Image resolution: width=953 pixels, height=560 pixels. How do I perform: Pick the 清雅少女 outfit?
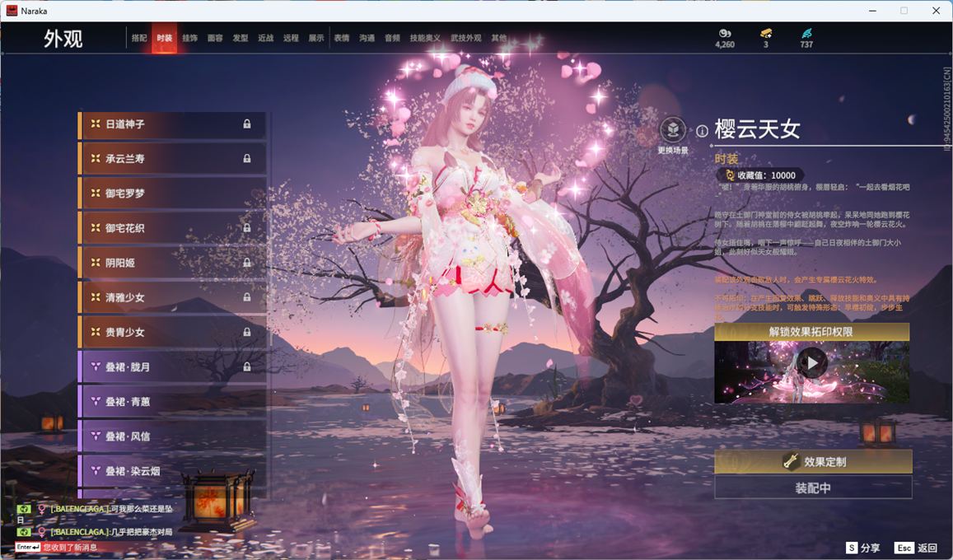tap(172, 297)
